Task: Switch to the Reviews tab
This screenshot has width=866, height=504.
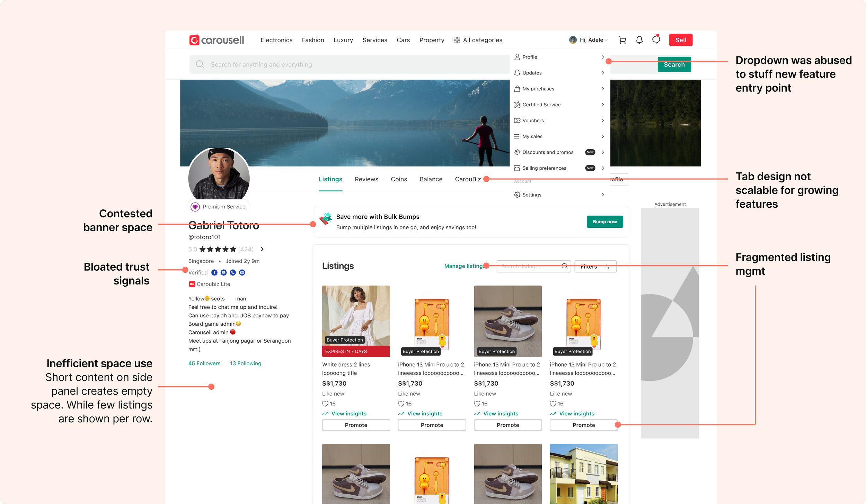Action: pyautogui.click(x=366, y=179)
